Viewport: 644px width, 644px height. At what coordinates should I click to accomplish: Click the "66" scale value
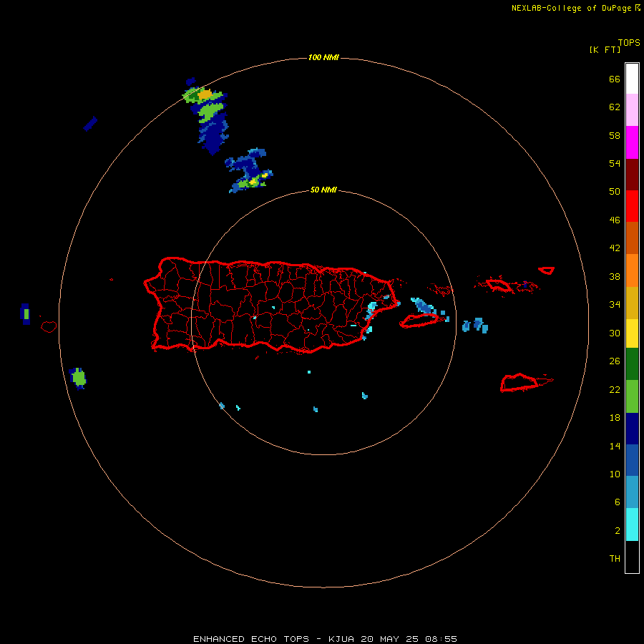click(x=615, y=79)
